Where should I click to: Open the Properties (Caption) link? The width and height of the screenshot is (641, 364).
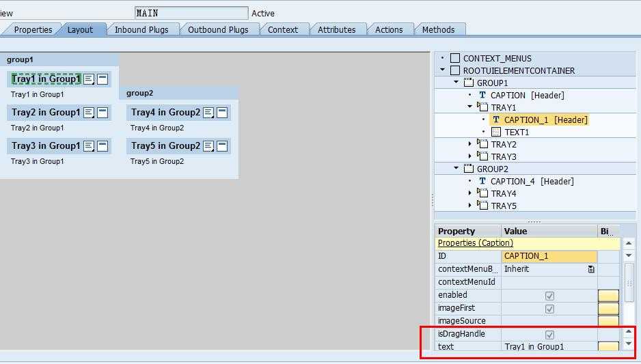click(475, 243)
